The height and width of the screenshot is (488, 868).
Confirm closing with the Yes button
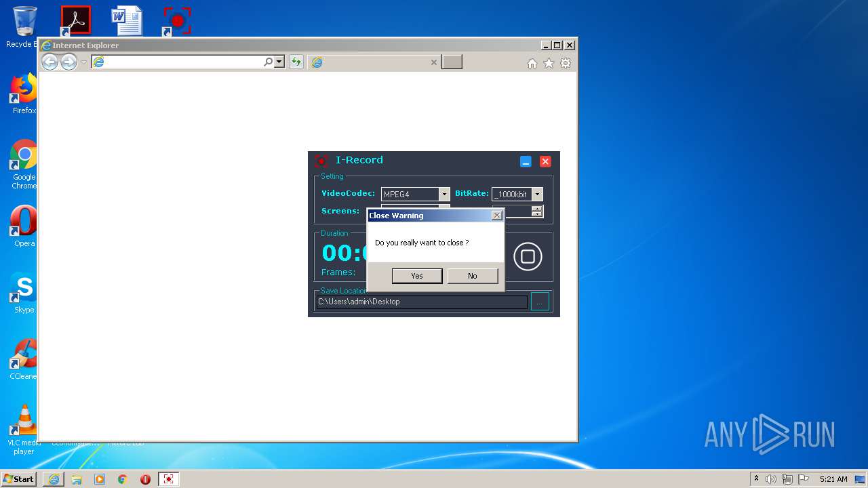click(417, 276)
